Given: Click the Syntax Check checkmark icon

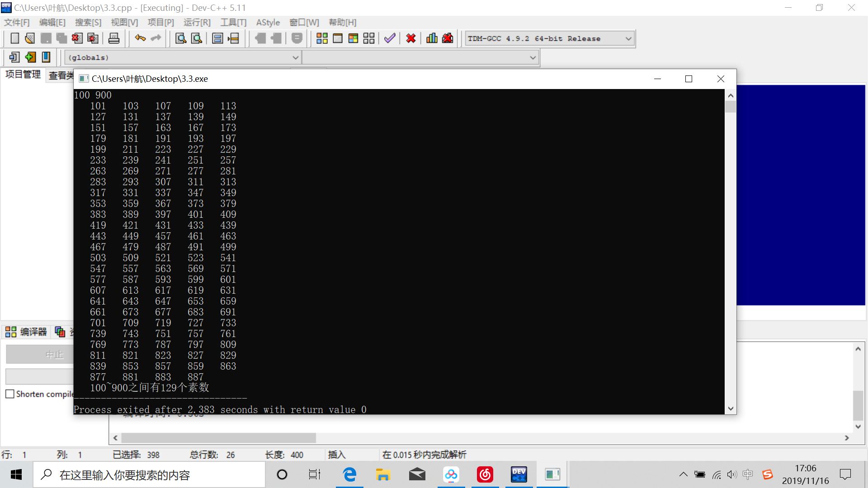Looking at the screenshot, I should tap(390, 38).
